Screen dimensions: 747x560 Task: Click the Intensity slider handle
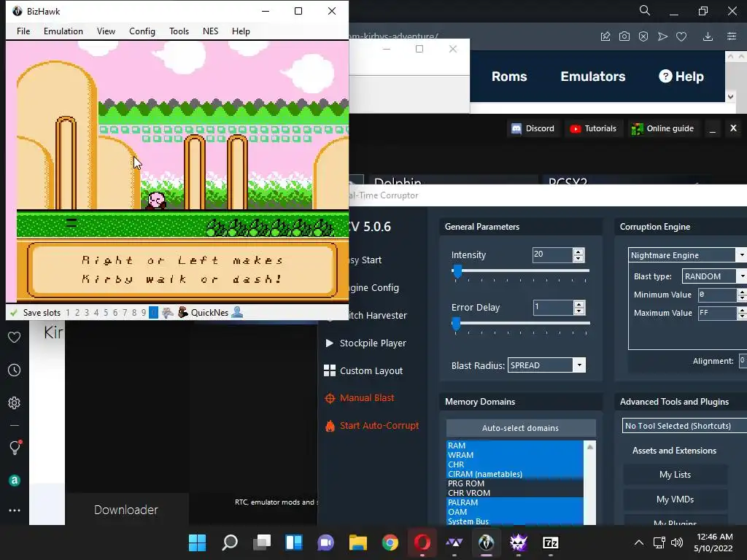(x=457, y=271)
